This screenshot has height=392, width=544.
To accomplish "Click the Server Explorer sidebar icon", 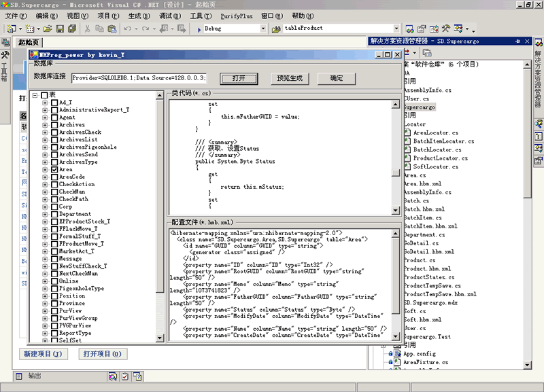I will pyautogui.click(x=5, y=43).
